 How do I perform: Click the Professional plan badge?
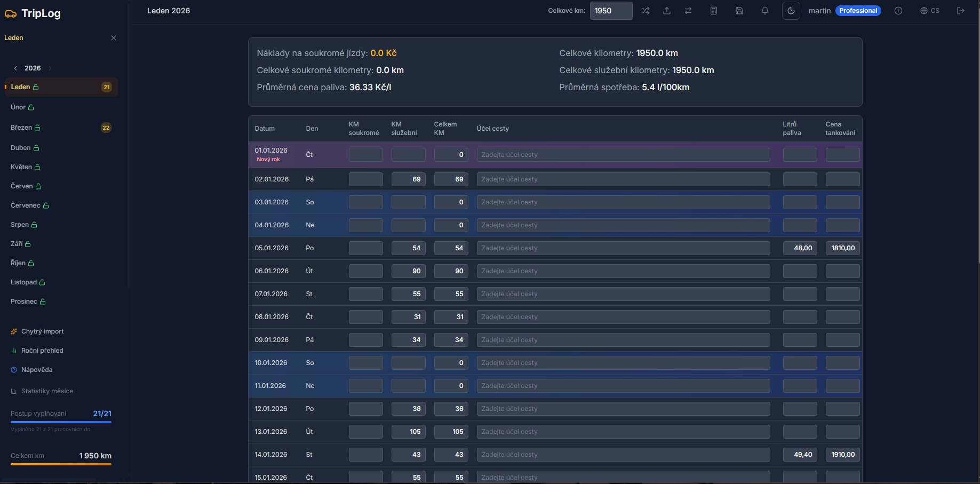pos(858,11)
